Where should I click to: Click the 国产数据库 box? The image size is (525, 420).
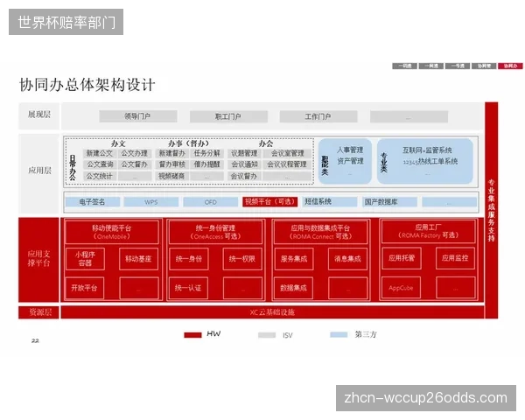pyautogui.click(x=389, y=202)
